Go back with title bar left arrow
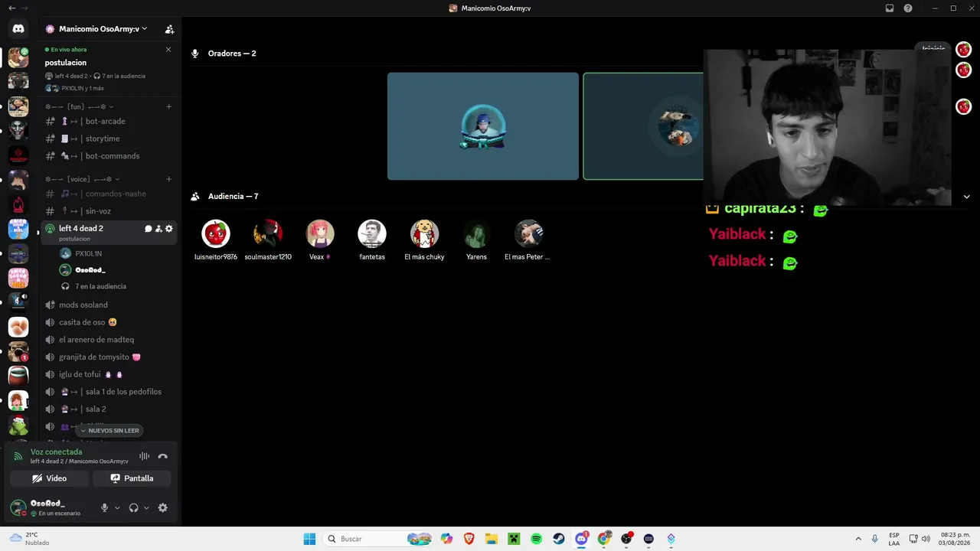The image size is (980, 551). [x=11, y=8]
